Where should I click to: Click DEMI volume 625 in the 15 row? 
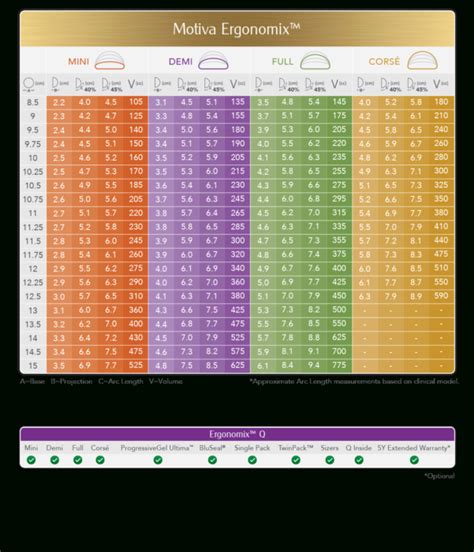(x=238, y=365)
